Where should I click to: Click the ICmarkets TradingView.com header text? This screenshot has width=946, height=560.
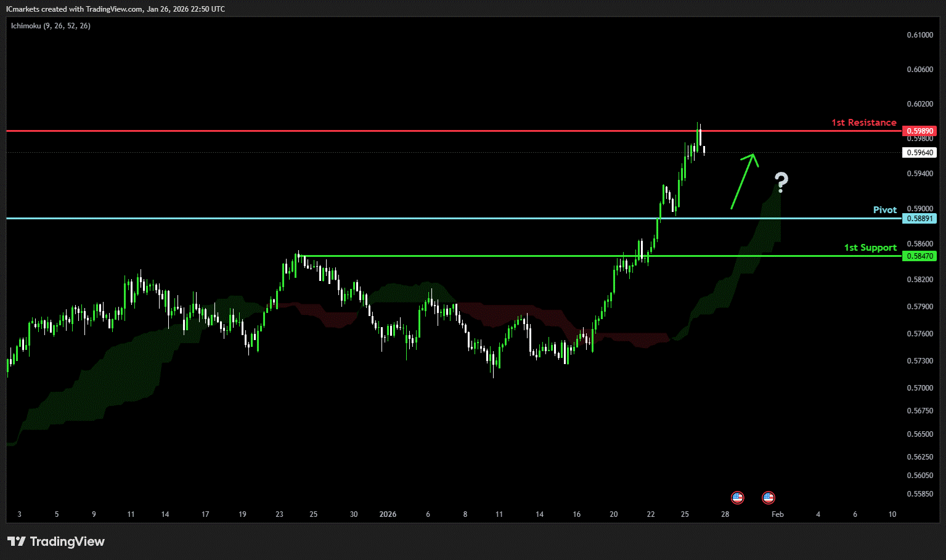[115, 9]
